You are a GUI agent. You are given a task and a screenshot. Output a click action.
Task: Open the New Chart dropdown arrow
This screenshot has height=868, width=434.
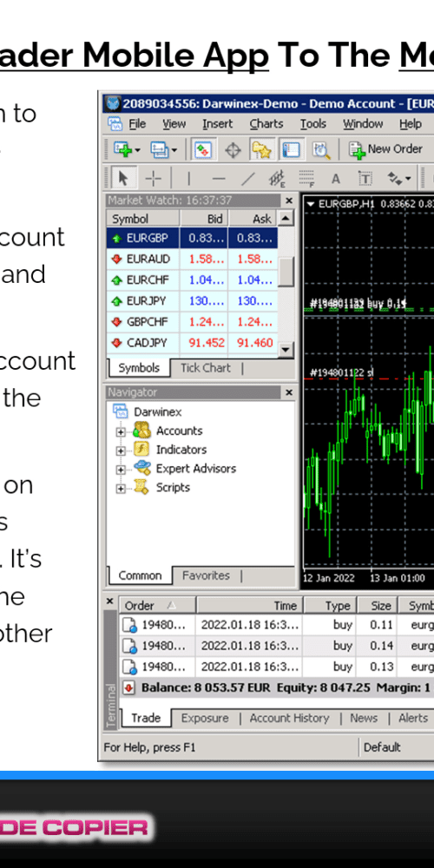(x=137, y=150)
